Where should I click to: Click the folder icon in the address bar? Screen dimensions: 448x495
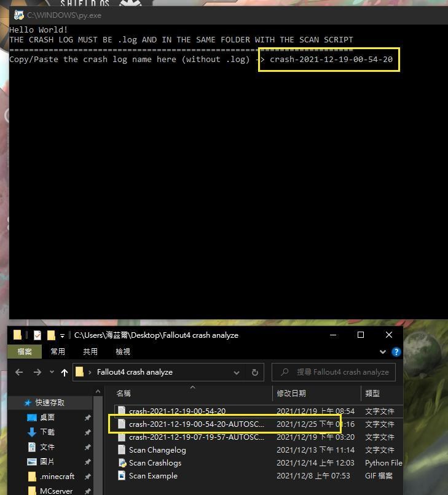pyautogui.click(x=80, y=372)
